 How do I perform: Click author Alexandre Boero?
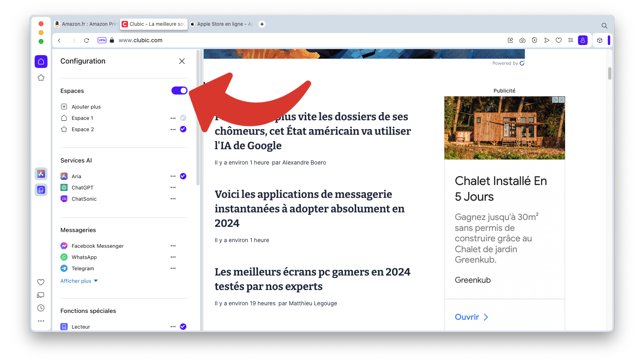[304, 162]
